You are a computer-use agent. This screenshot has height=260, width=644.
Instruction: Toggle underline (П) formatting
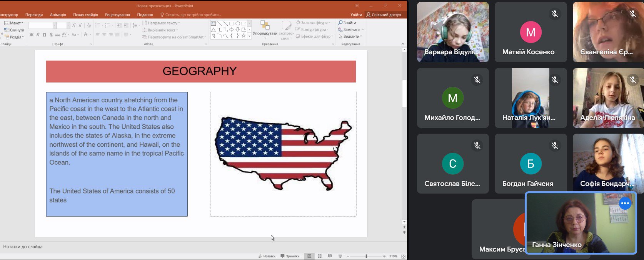pyautogui.click(x=44, y=35)
